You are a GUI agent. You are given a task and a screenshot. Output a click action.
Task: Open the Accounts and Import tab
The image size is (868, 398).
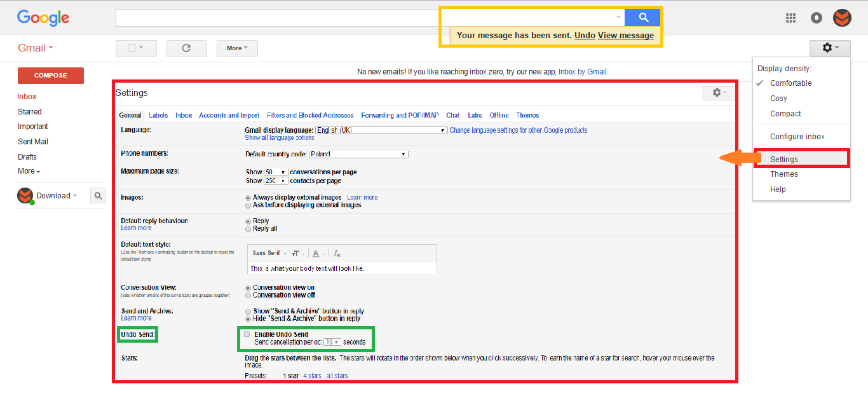[x=229, y=115]
